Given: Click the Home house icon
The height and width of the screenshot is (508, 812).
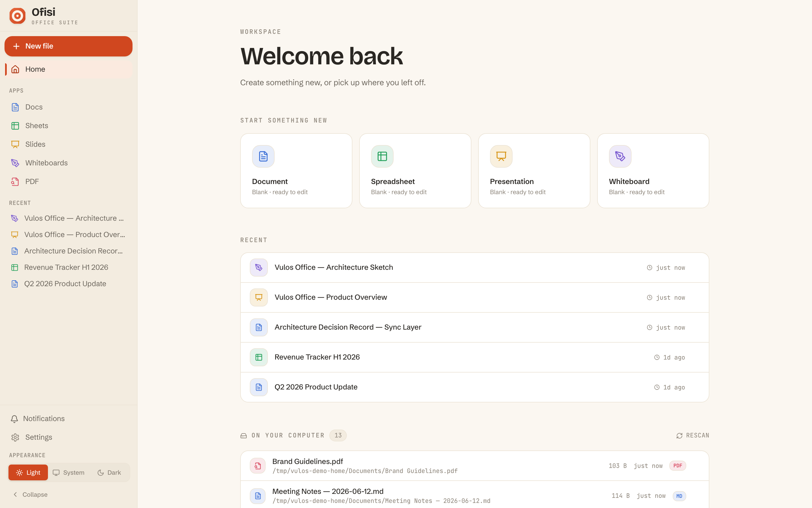Looking at the screenshot, I should pyautogui.click(x=15, y=69).
